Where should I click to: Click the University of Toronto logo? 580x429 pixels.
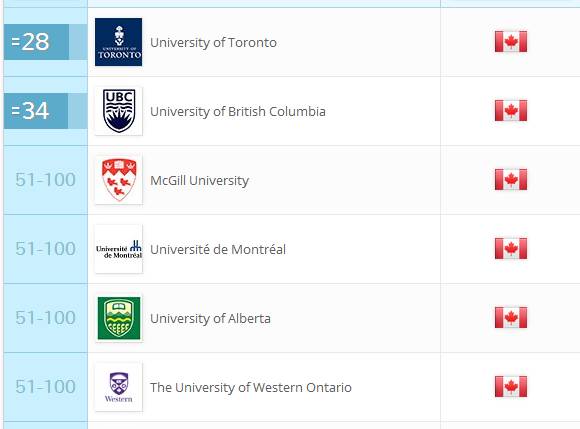(x=118, y=42)
